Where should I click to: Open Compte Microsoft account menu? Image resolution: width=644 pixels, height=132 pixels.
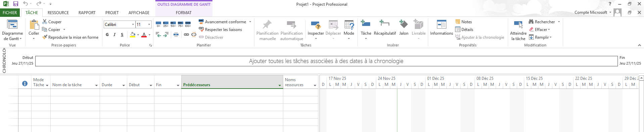point(593,12)
